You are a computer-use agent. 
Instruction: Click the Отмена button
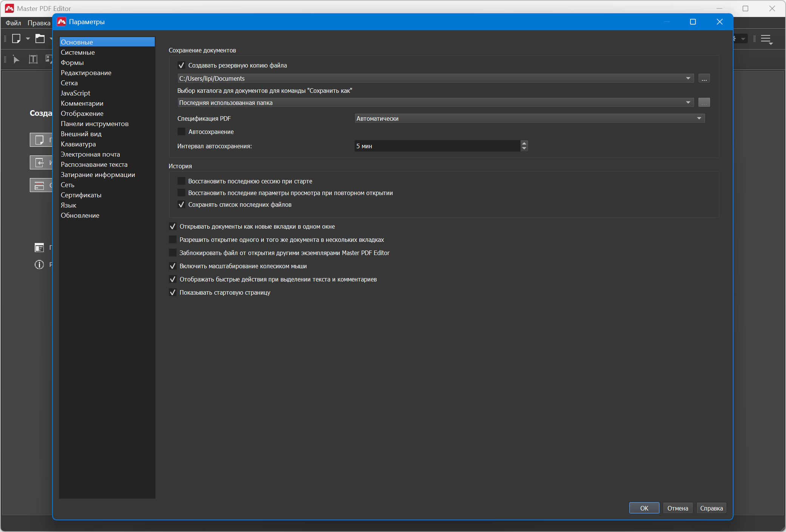(x=677, y=508)
